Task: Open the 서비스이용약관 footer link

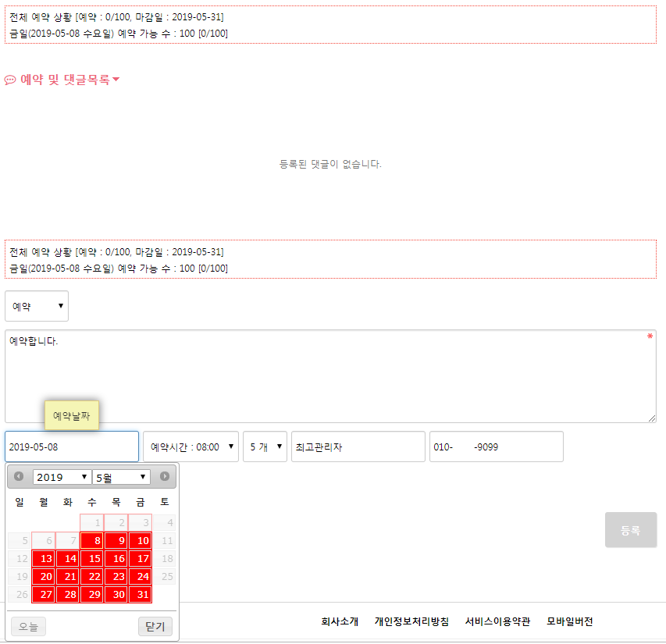Action: click(x=497, y=622)
